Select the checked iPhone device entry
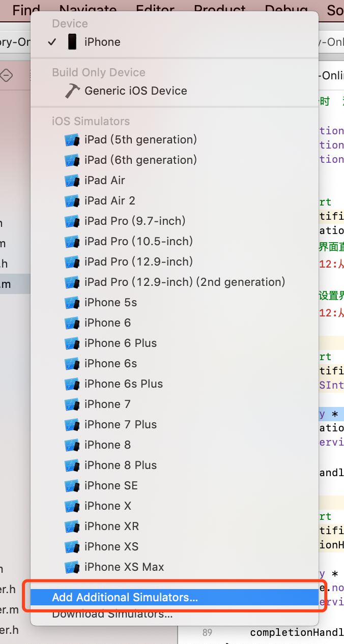Screen dimensions: 344x644 (x=175, y=42)
